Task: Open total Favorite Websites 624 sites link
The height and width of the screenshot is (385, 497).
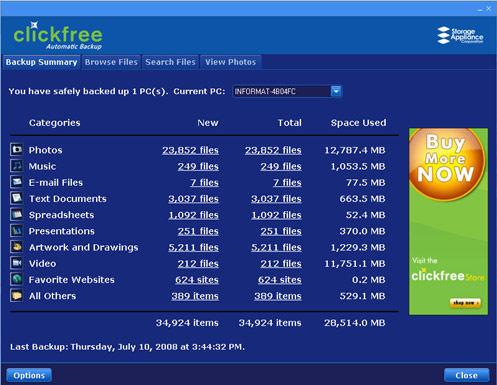Action: [280, 280]
